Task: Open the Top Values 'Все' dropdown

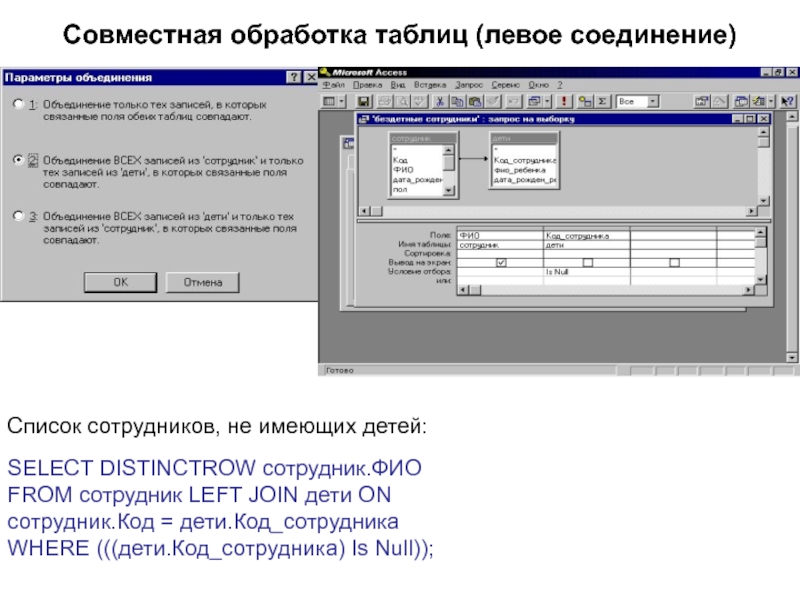Action: [x=653, y=101]
